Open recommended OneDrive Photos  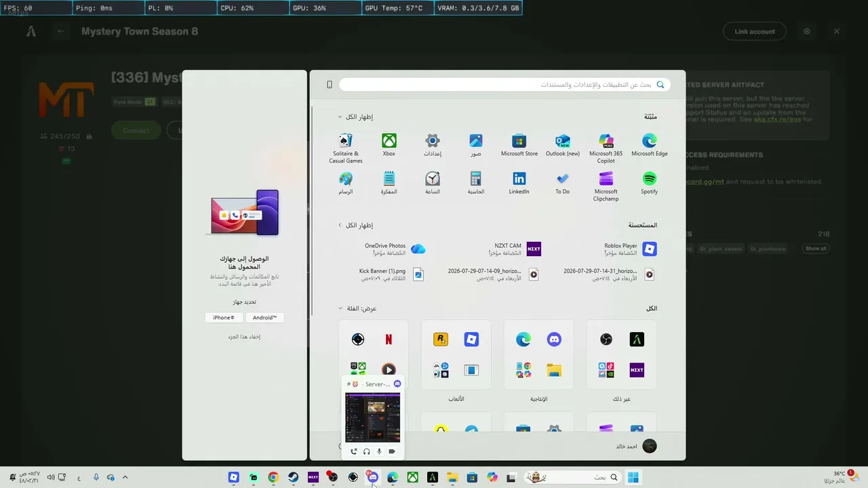coord(395,249)
